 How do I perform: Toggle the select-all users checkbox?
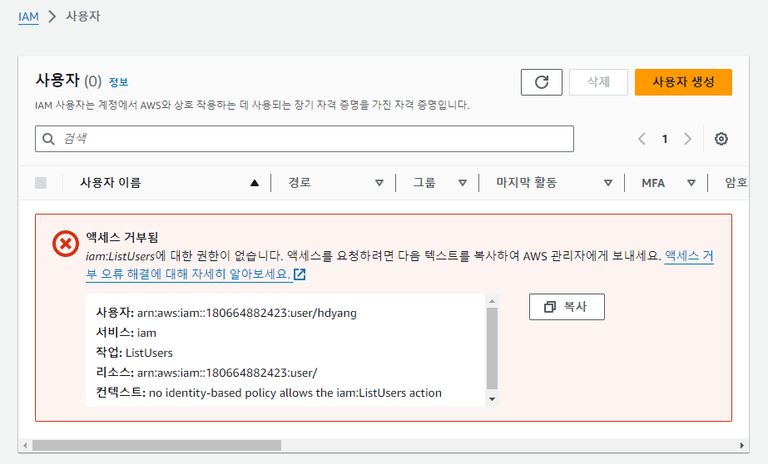[x=41, y=183]
